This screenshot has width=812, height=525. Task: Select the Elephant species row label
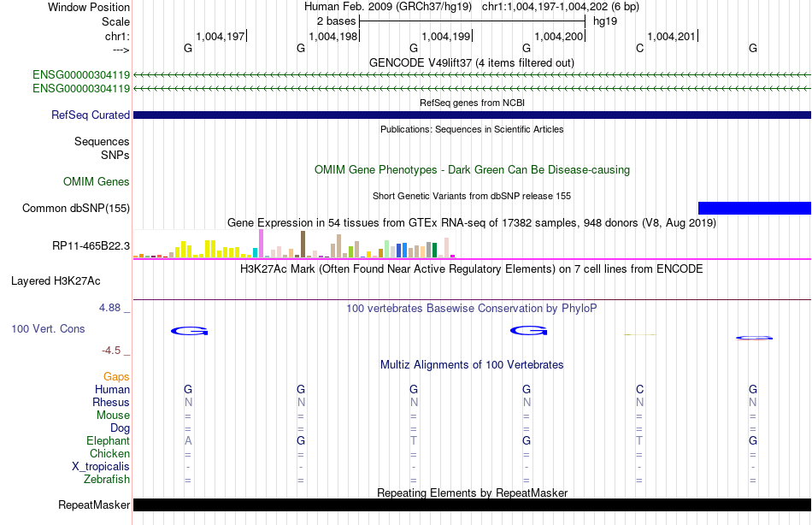pyautogui.click(x=109, y=440)
